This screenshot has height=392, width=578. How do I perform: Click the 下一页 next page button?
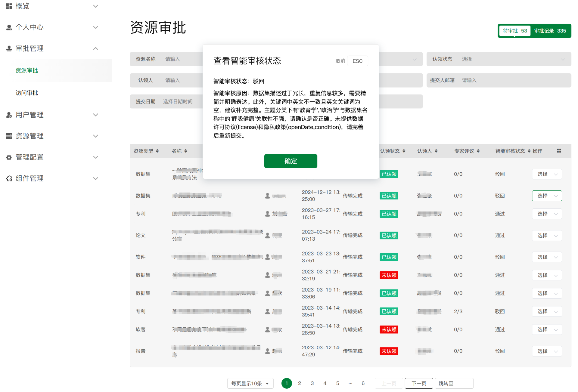tap(418, 383)
